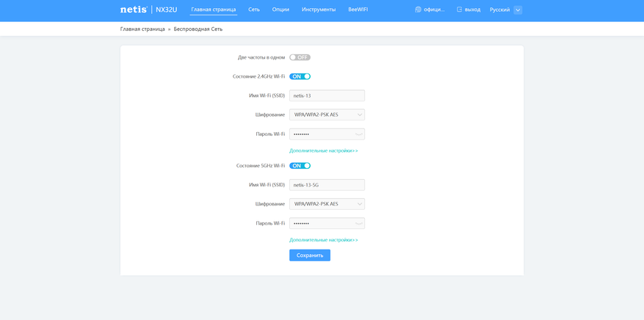644x320 pixels.
Task: Click the Состояние 5GHz Wi-Fi label
Action: [x=261, y=166]
